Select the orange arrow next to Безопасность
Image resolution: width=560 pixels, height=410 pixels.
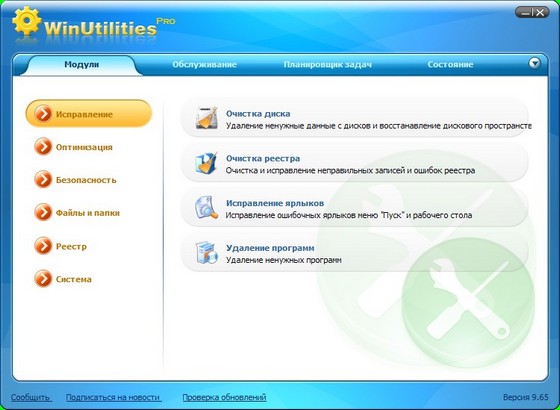[43, 180]
